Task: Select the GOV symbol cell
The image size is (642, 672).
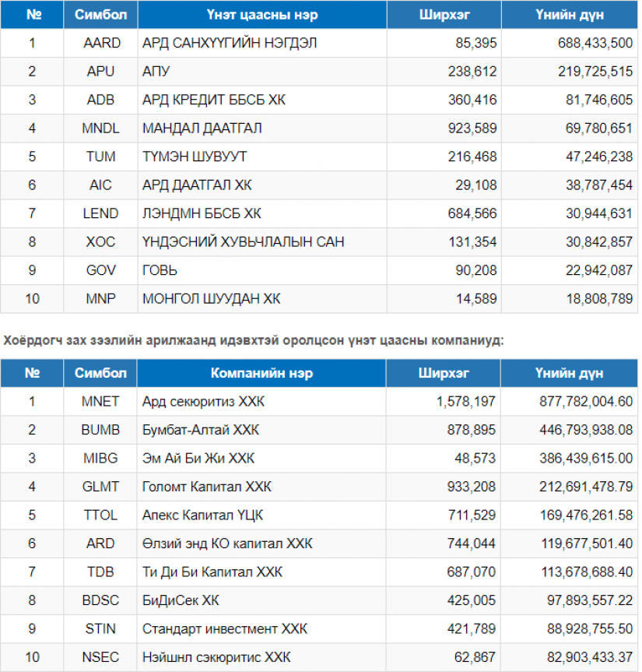Action: pyautogui.click(x=101, y=270)
